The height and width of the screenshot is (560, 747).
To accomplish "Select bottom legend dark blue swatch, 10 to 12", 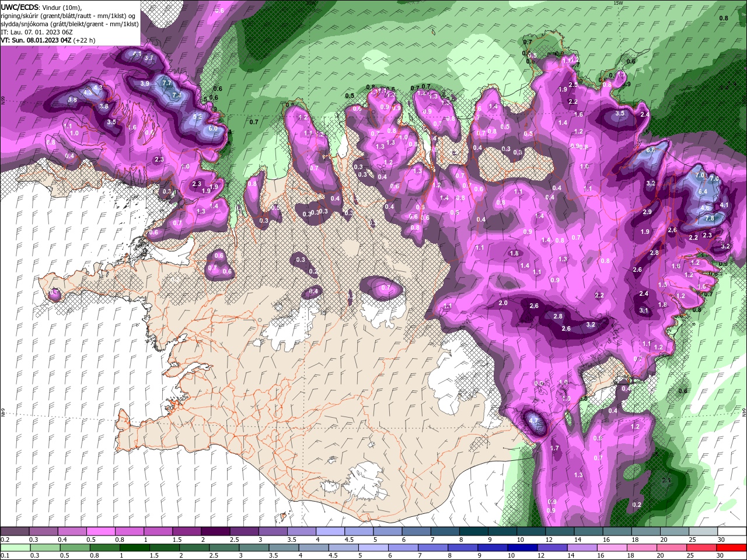I will [x=522, y=547].
